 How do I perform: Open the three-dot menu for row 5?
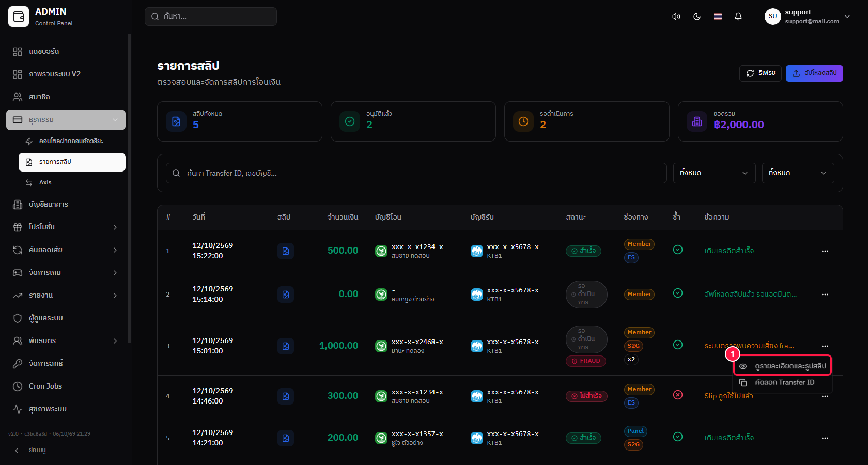click(825, 438)
